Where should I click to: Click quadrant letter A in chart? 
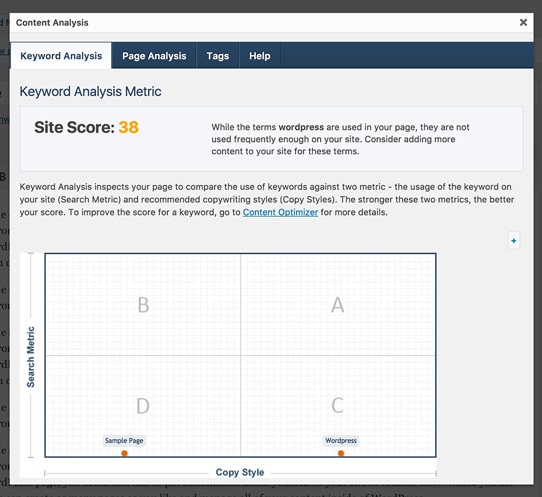click(x=337, y=305)
